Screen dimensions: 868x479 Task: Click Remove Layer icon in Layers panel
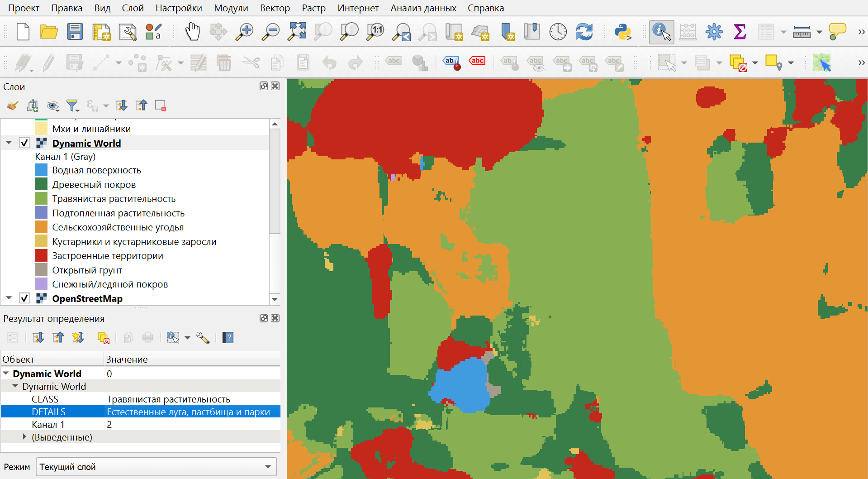[161, 106]
